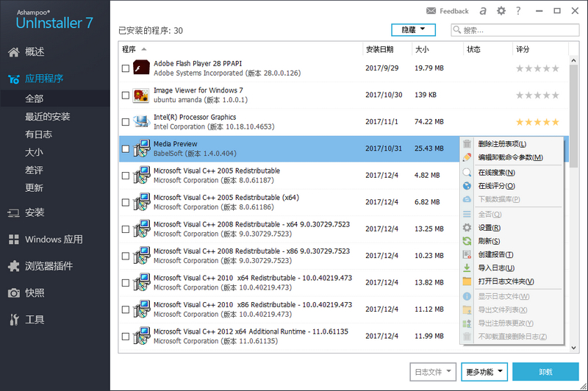Check the Image Viewer for Windows 7 checkbox
The image size is (588, 391).
[x=126, y=96]
